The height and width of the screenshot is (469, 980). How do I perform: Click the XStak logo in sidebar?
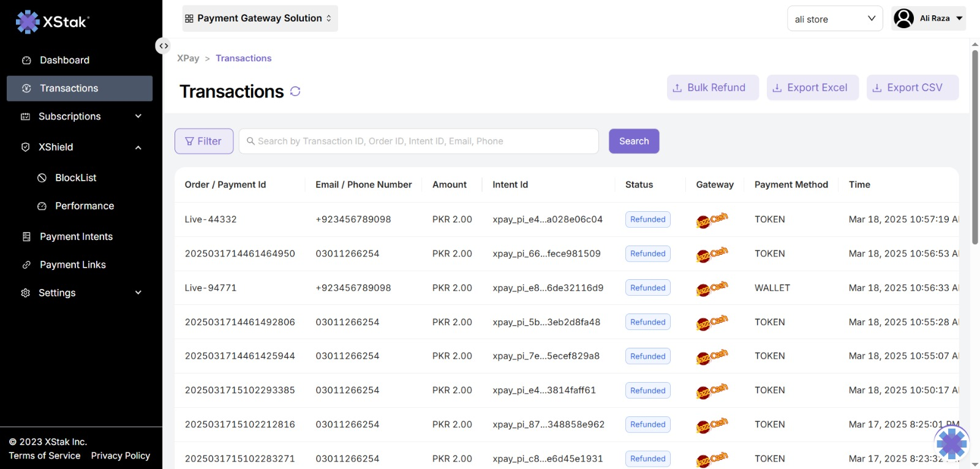(x=52, y=22)
